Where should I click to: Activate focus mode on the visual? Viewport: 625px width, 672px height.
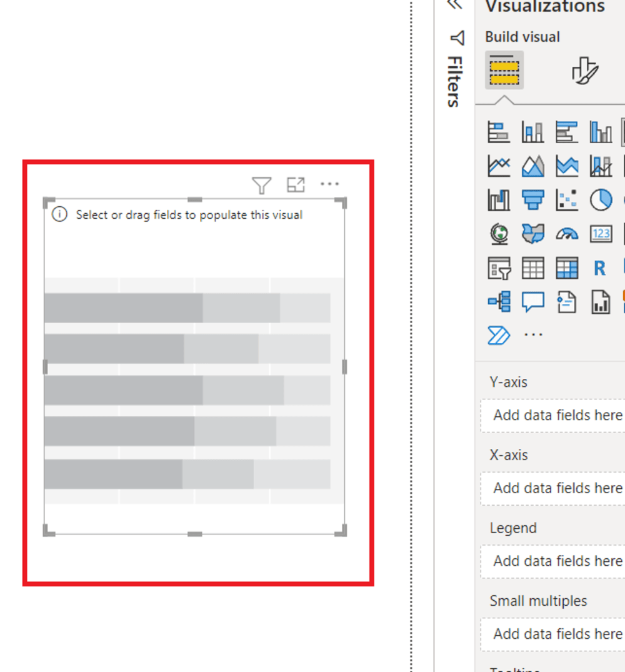pos(296,184)
